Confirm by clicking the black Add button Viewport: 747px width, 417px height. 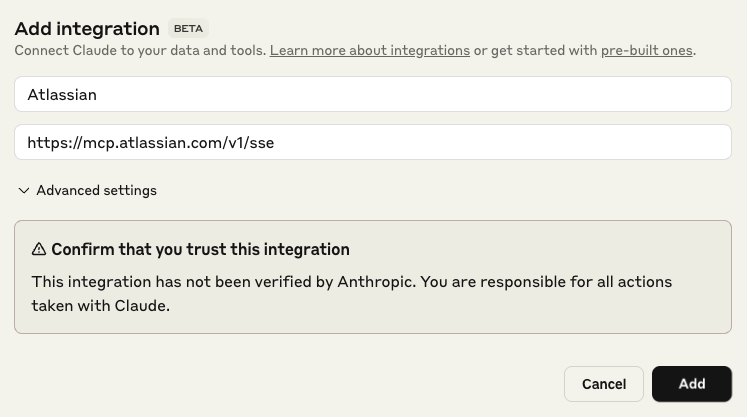click(x=692, y=384)
